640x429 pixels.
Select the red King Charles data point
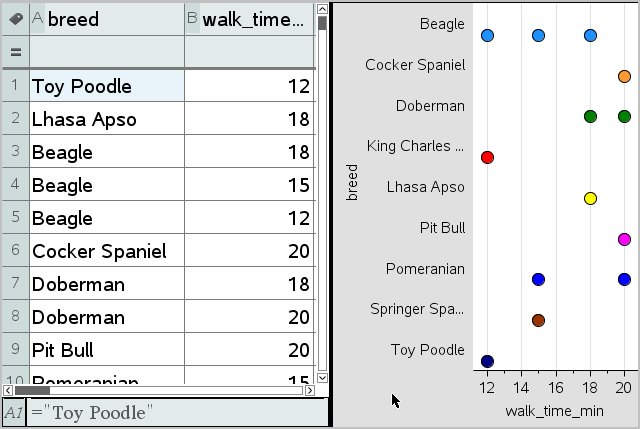pos(487,157)
